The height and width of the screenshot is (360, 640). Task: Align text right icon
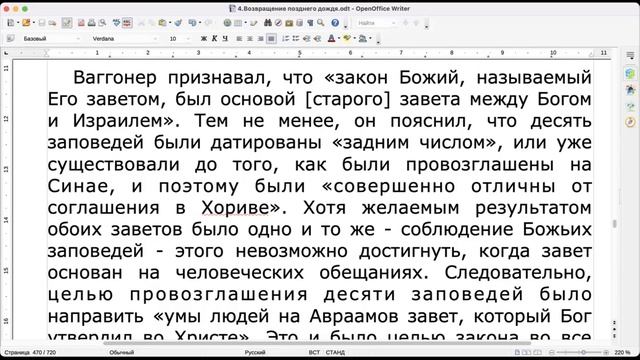[260, 38]
